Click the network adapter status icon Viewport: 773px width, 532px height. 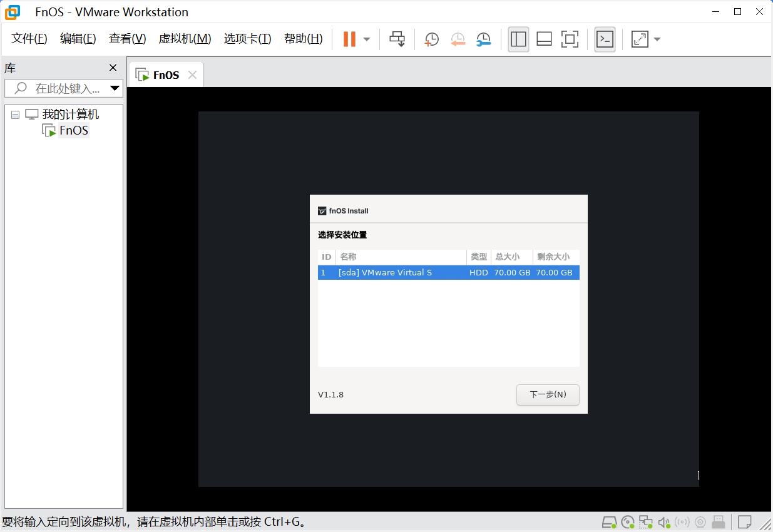[646, 522]
